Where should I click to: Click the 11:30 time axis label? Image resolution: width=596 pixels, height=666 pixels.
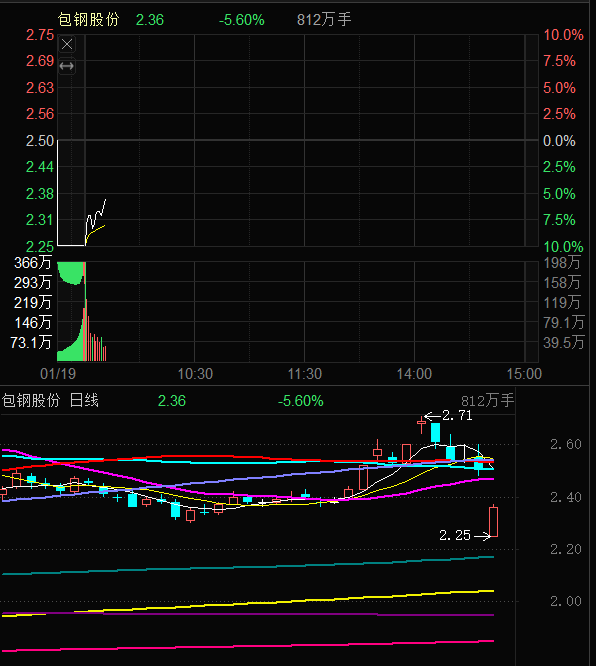(305, 374)
